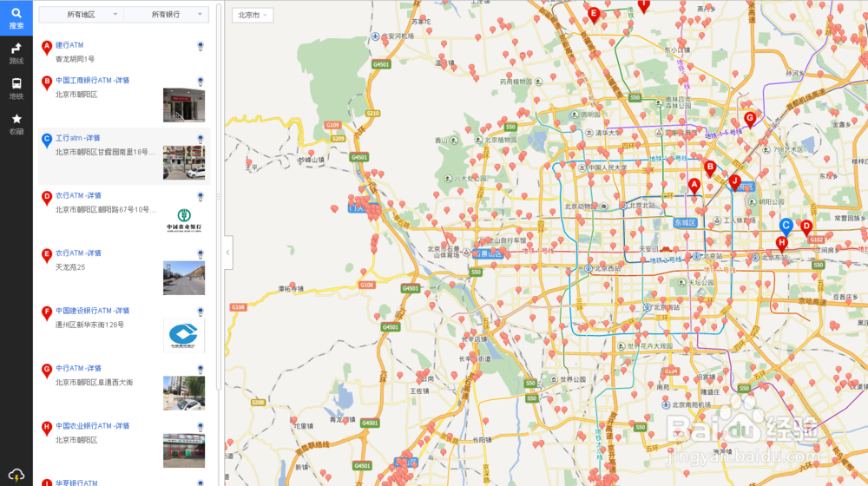Expand the all regions dropdown
Image resolution: width=868 pixels, height=486 pixels.
(x=82, y=15)
